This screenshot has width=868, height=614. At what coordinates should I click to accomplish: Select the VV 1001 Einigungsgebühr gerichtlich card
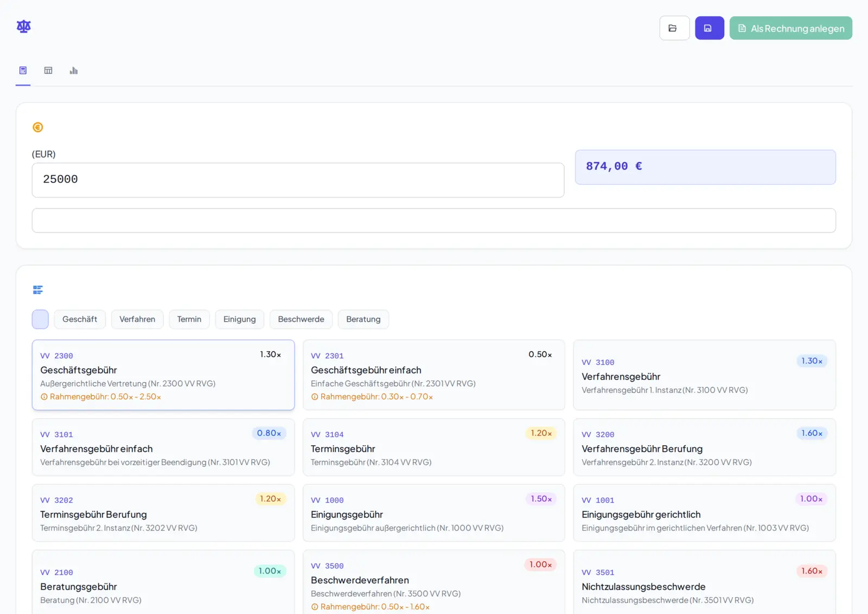tap(704, 513)
